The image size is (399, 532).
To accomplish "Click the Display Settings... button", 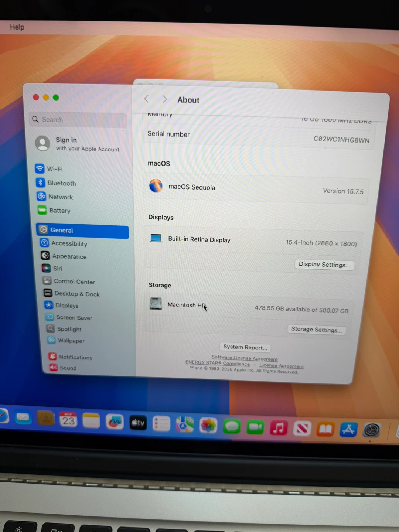I will pyautogui.click(x=324, y=265).
